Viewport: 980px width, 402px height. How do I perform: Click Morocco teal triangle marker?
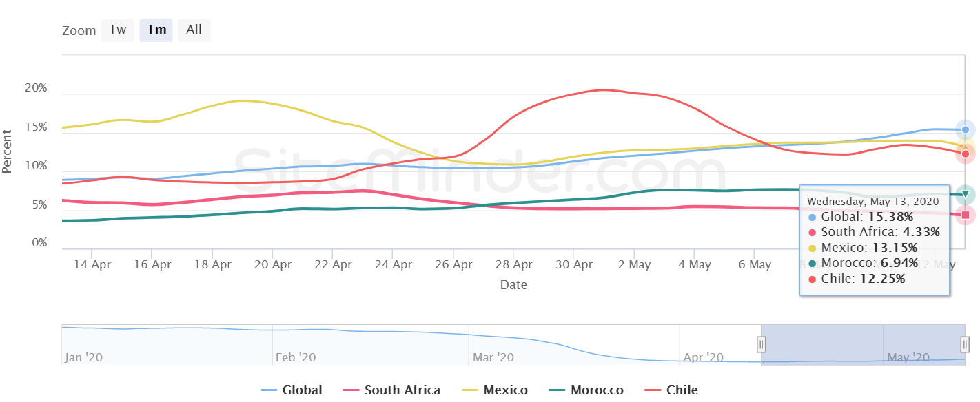(966, 194)
